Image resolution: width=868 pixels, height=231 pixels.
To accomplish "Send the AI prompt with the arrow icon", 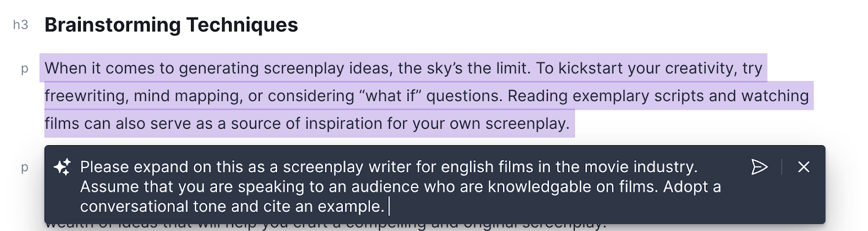I will point(759,167).
